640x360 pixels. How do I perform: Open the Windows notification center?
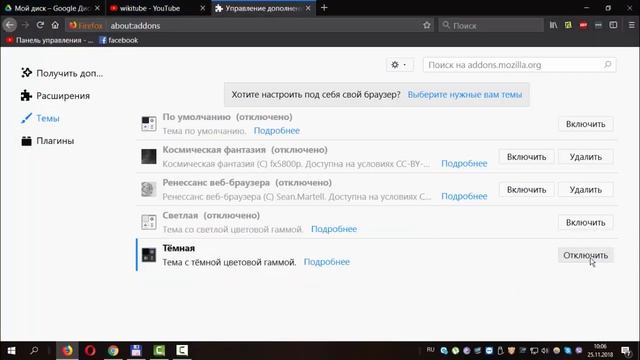click(626, 350)
